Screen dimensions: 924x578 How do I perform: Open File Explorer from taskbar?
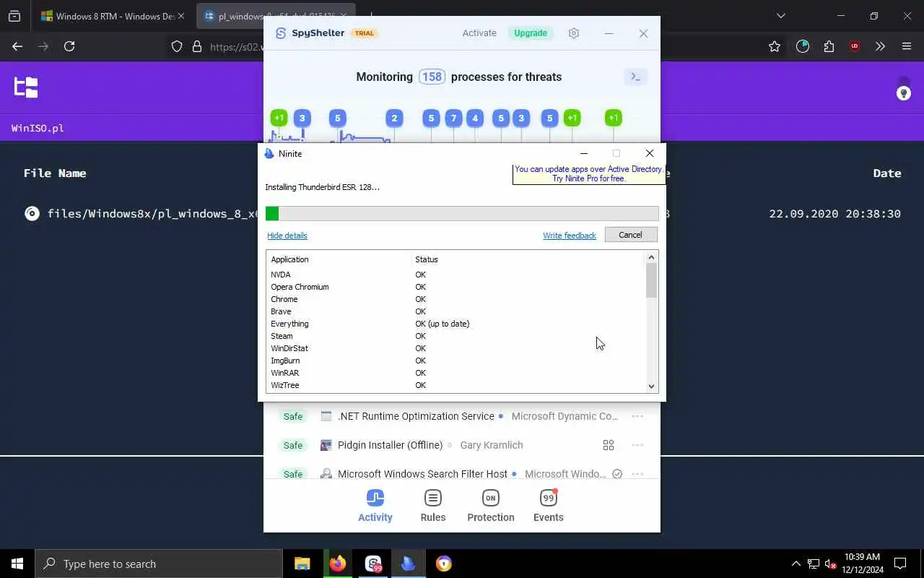tap(302, 564)
